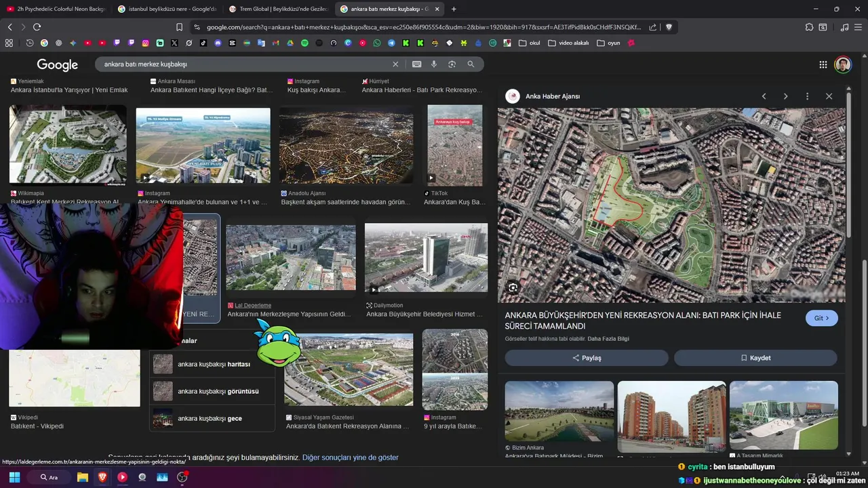Click the browser address bar URL

tap(423, 27)
